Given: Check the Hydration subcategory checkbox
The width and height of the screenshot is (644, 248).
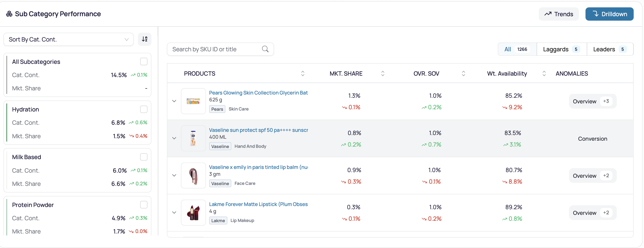Looking at the screenshot, I should tap(144, 109).
